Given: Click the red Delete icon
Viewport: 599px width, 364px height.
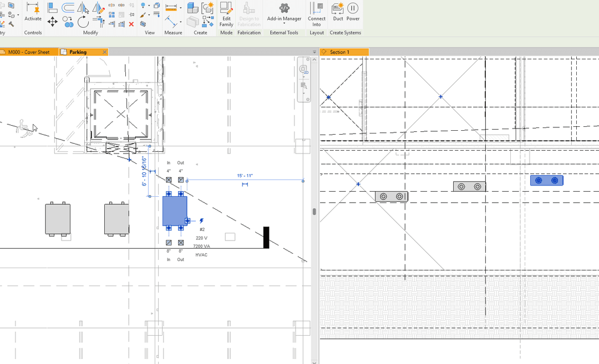Looking at the screenshot, I should click(131, 24).
